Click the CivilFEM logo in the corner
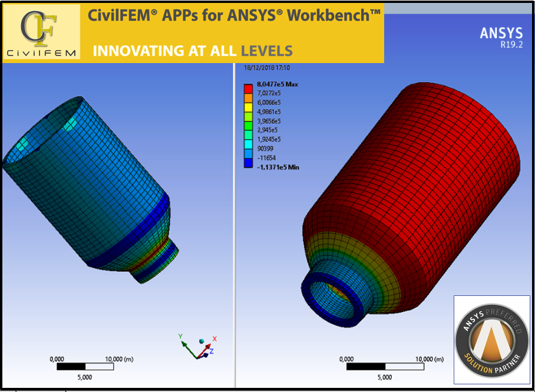This screenshot has height=392, width=535. click(41, 32)
